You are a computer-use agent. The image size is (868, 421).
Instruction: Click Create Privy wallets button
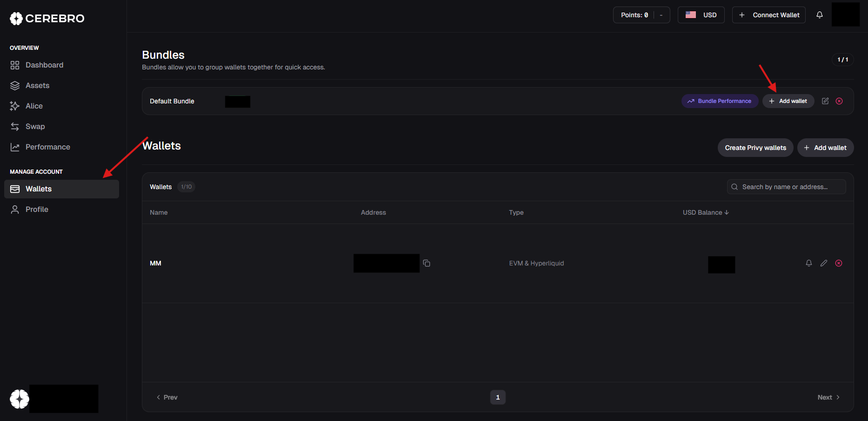pos(755,148)
